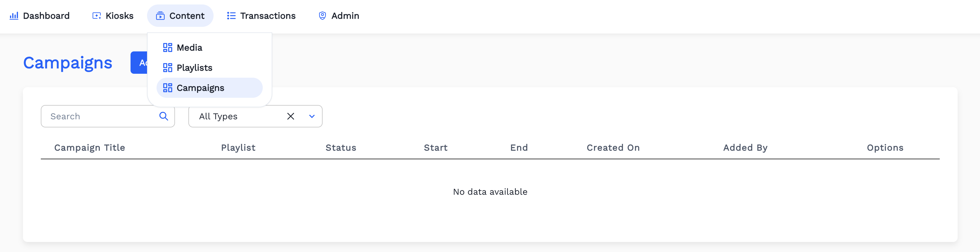The width and height of the screenshot is (980, 252).
Task: Click the Kiosks screen icon
Action: [x=97, y=16]
